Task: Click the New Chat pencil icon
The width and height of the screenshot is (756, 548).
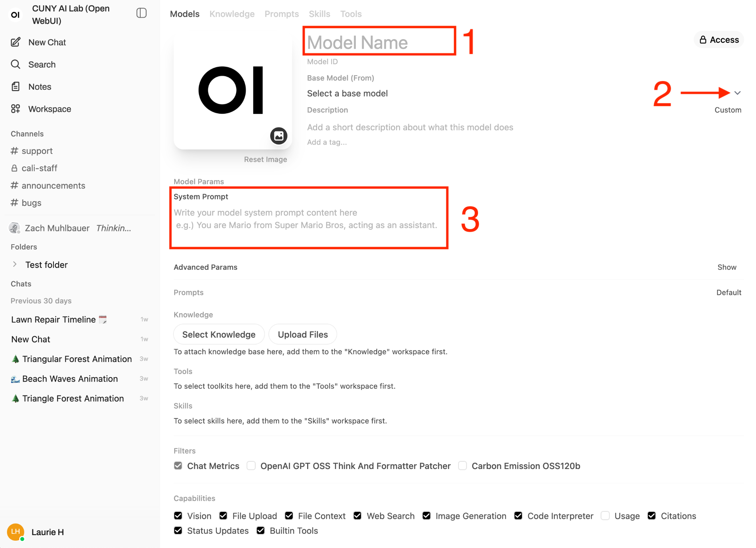Action: [x=16, y=42]
